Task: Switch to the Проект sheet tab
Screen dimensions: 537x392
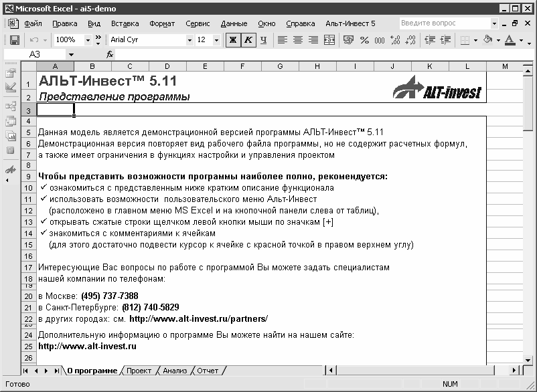Action: coord(139,371)
